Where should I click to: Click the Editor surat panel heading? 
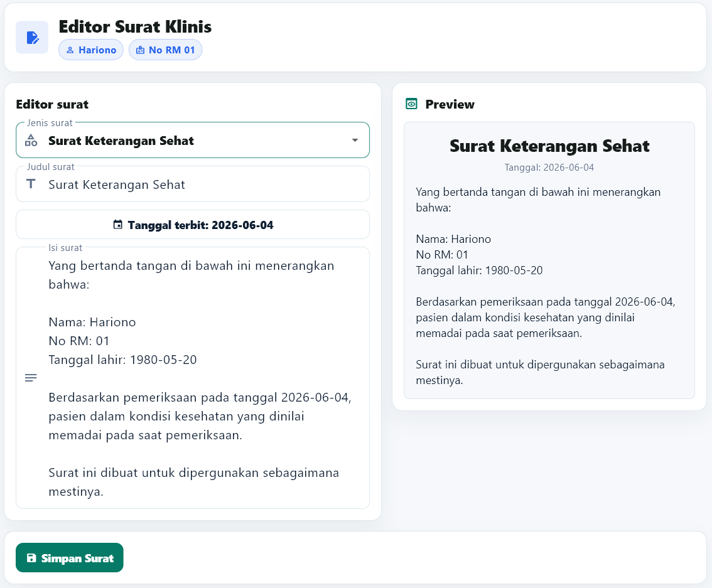point(52,104)
